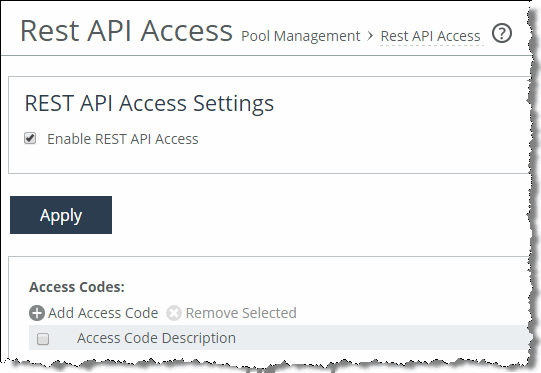Open the help question mark icon
This screenshot has width=541, height=373.
[502, 33]
